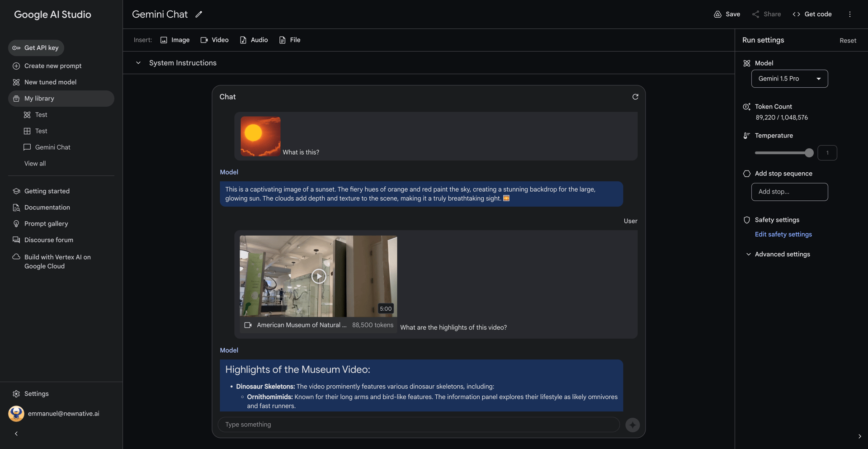Click the temperature value box
868x449 pixels.
click(827, 153)
